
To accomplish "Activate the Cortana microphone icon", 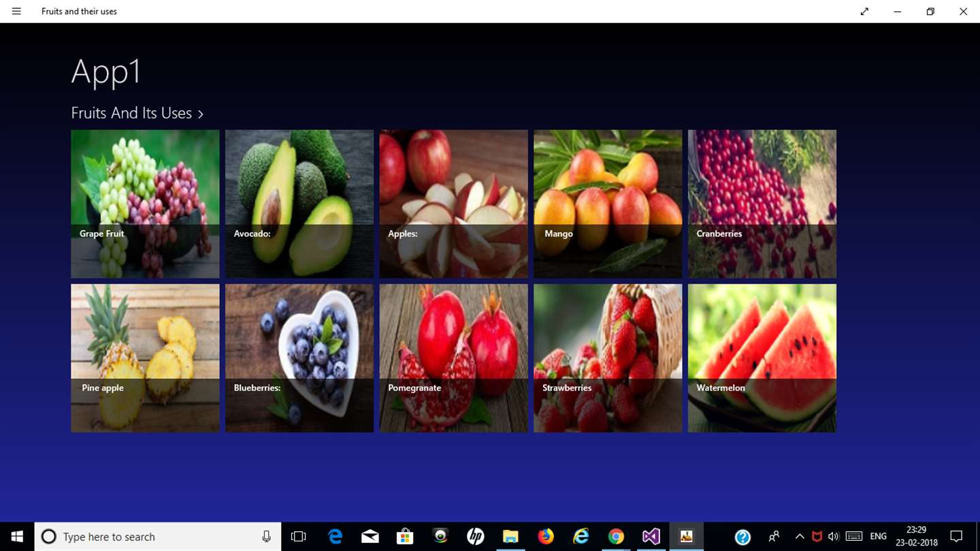I will coord(266,537).
